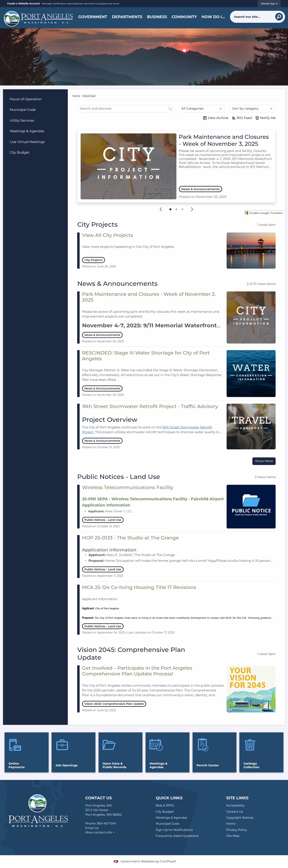Open Sort by category dropdown
The width and height of the screenshot is (288, 868).
[x=253, y=108]
